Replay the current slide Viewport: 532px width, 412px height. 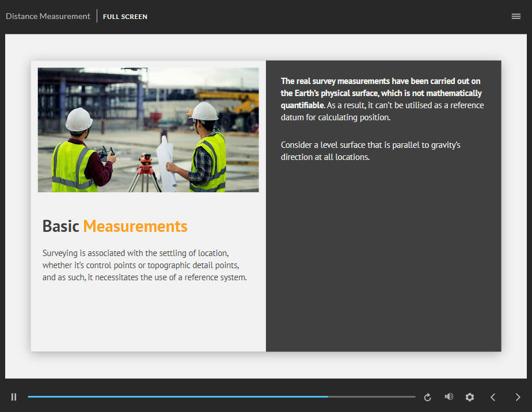[x=427, y=397]
